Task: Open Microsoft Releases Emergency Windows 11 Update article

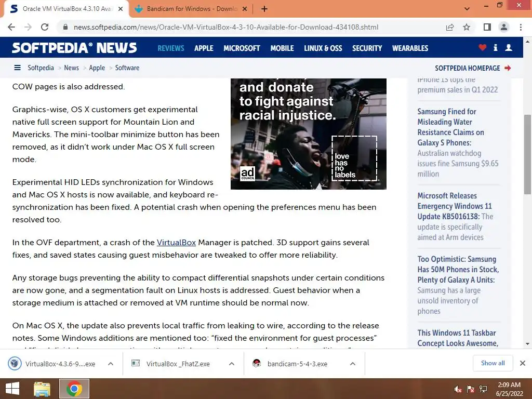Action: pyautogui.click(x=455, y=206)
